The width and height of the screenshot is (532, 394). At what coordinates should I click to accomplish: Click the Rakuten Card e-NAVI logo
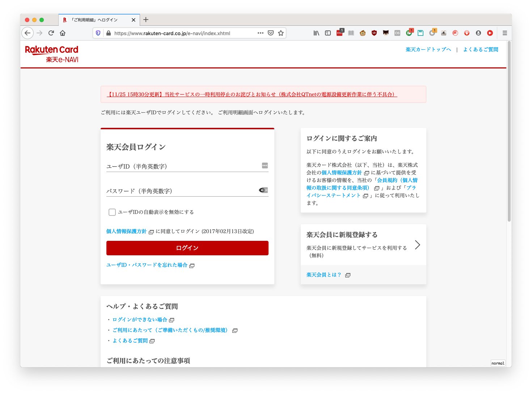[x=52, y=54]
